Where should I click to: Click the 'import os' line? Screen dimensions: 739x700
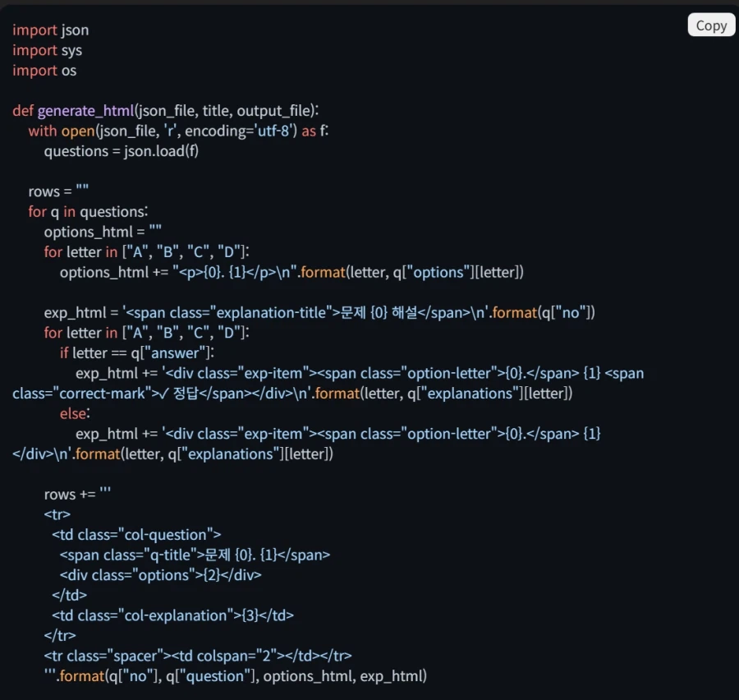pos(44,71)
